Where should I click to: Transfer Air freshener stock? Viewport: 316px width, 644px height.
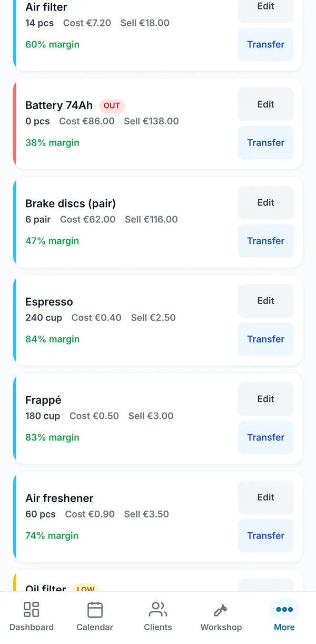pyautogui.click(x=265, y=535)
